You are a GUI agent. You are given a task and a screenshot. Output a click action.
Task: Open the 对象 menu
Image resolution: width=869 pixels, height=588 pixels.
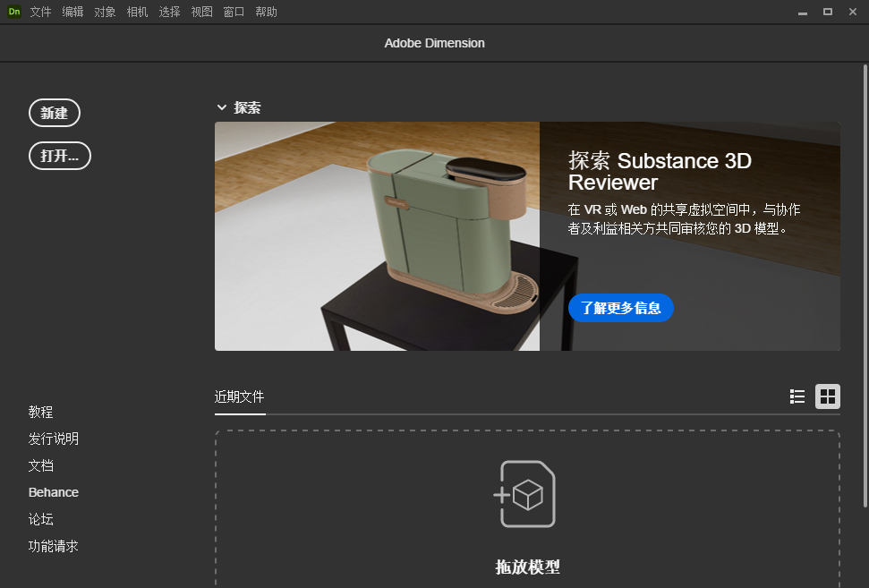[105, 12]
